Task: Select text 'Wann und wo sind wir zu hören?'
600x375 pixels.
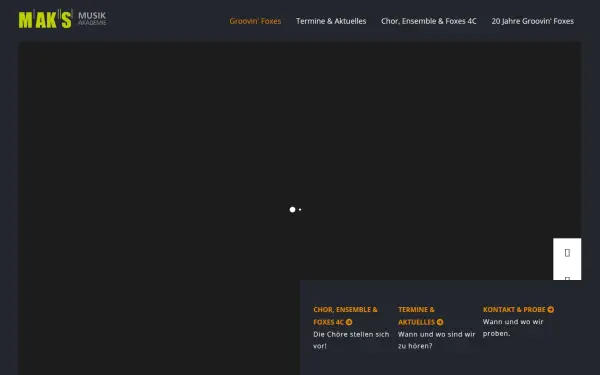Action: point(436,340)
